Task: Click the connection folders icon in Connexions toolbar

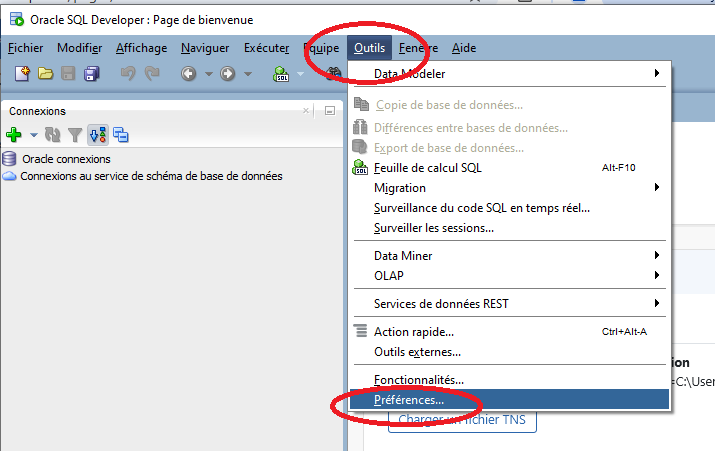Action: click(121, 135)
